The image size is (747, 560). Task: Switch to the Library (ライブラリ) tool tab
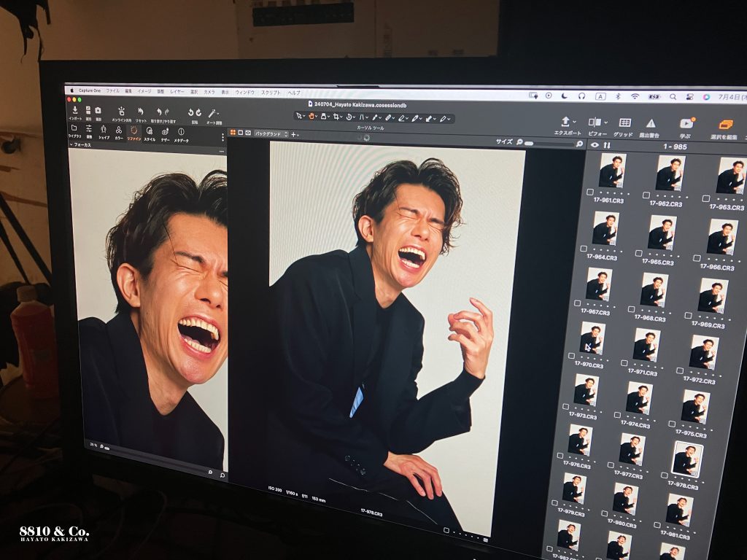coord(74,131)
